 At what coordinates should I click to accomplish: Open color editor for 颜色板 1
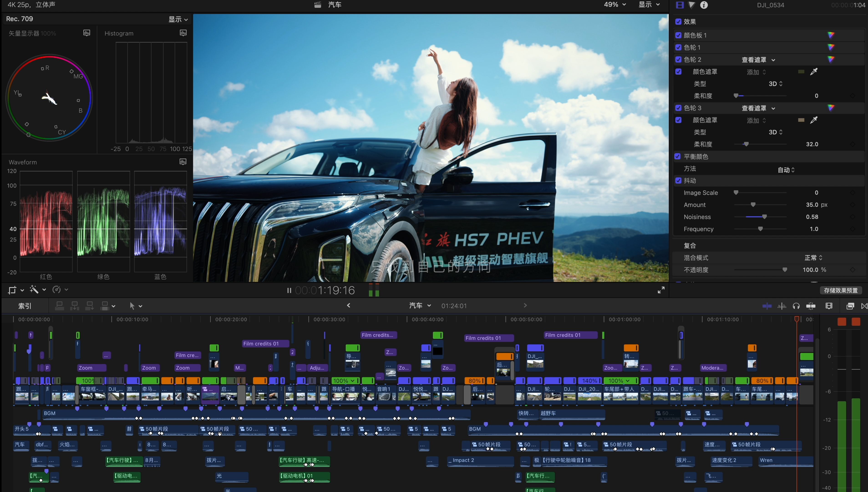pyautogui.click(x=831, y=35)
